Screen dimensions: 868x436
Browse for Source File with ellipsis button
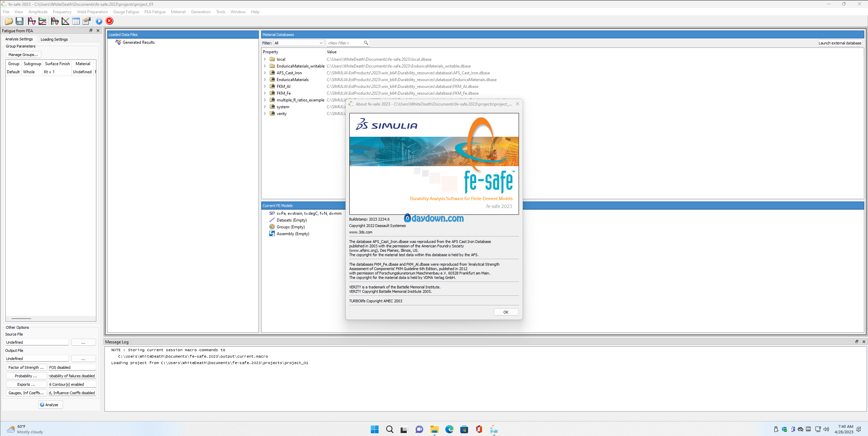[x=83, y=342]
